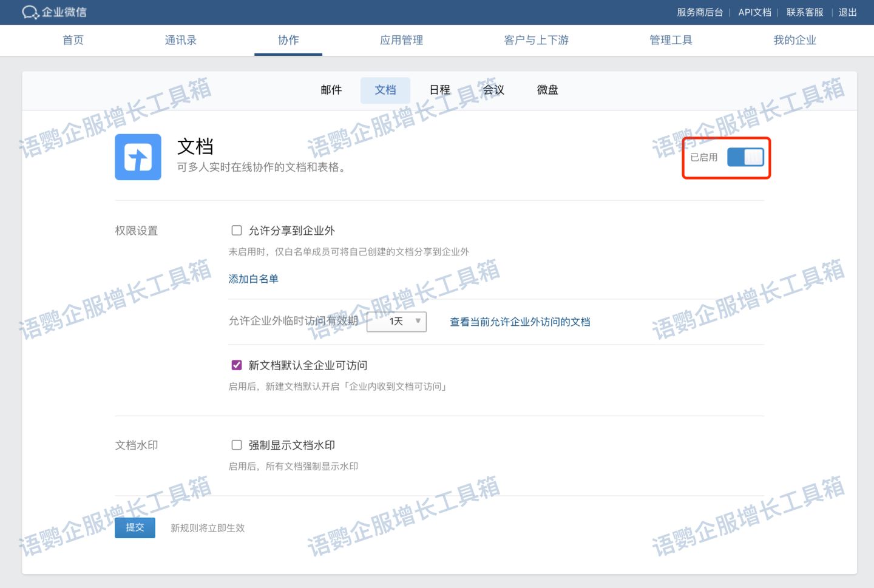Open 查看当前允许企业外访问的文档 link
Viewport: 874px width, 588px height.
pos(520,322)
